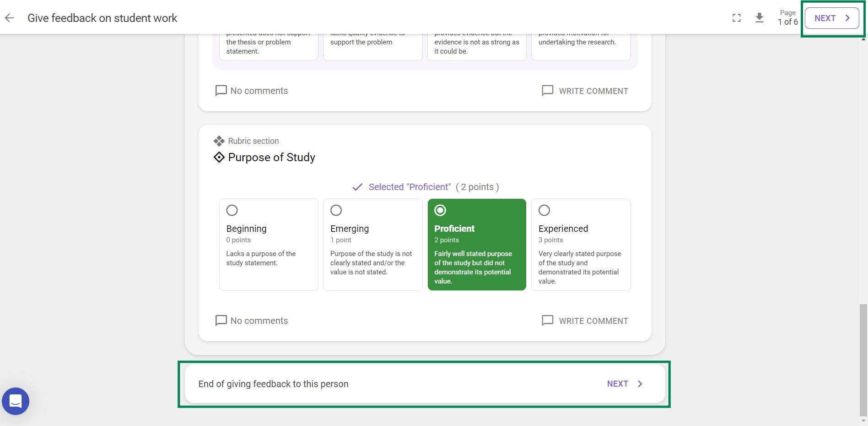868x426 pixels.
Task: Select the Experienced 3 points card
Action: coord(581,245)
